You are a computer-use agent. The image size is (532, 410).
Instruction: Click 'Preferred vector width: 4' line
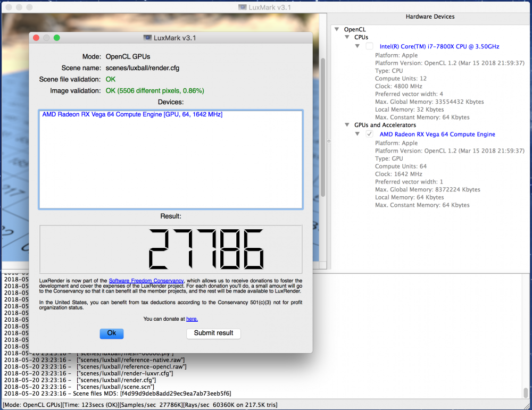point(409,94)
